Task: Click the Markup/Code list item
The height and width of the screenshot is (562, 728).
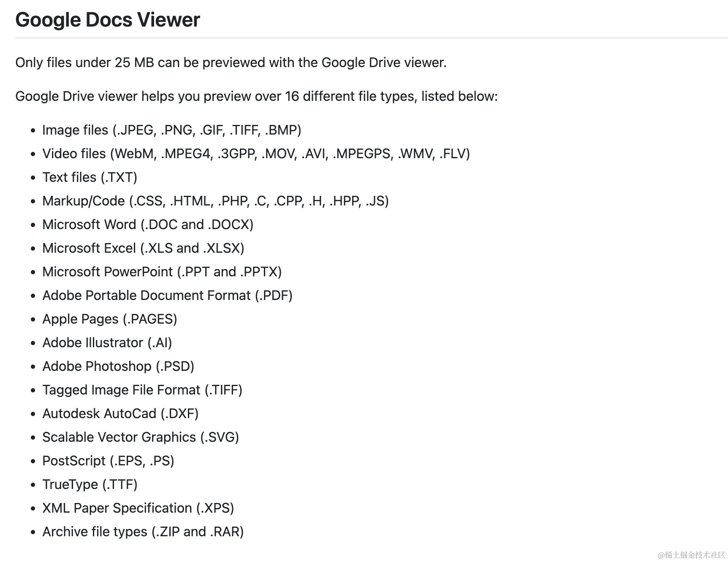Action: click(215, 201)
